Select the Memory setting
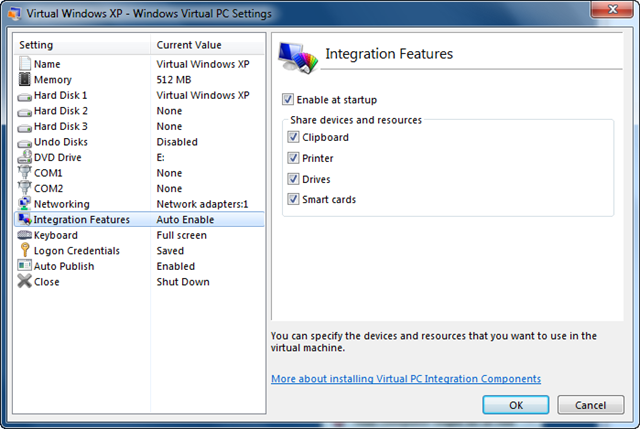The image size is (640, 429). (x=139, y=80)
